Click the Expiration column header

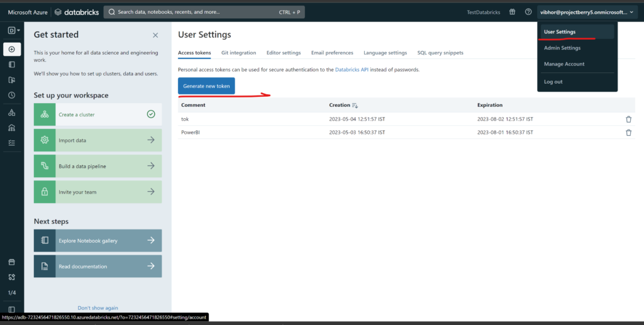[x=489, y=105]
